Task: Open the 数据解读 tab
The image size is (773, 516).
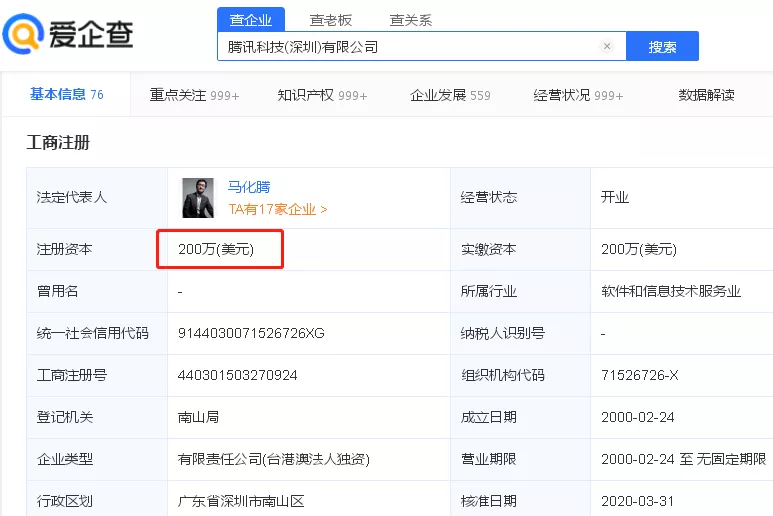Action: pos(706,95)
